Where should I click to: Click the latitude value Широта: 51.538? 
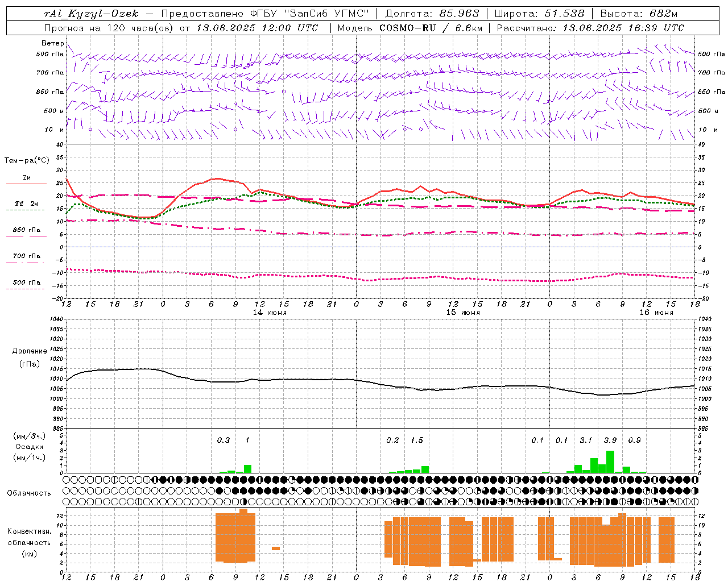click(540, 14)
